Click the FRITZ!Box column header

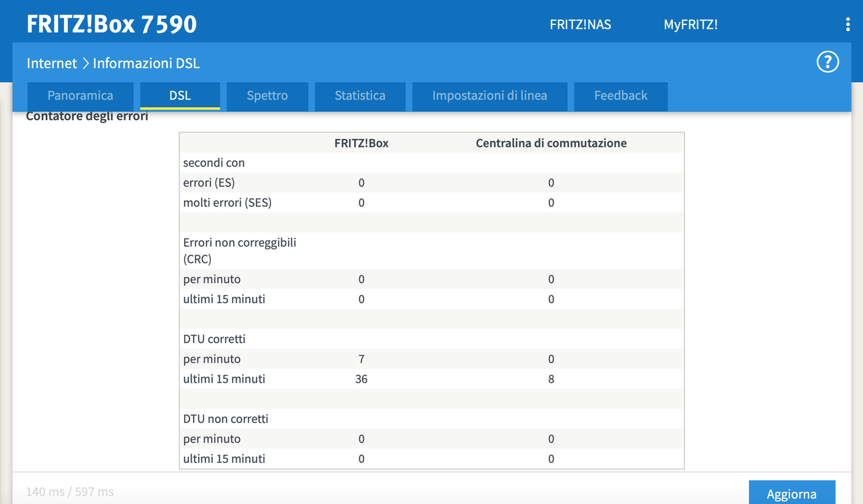click(361, 143)
